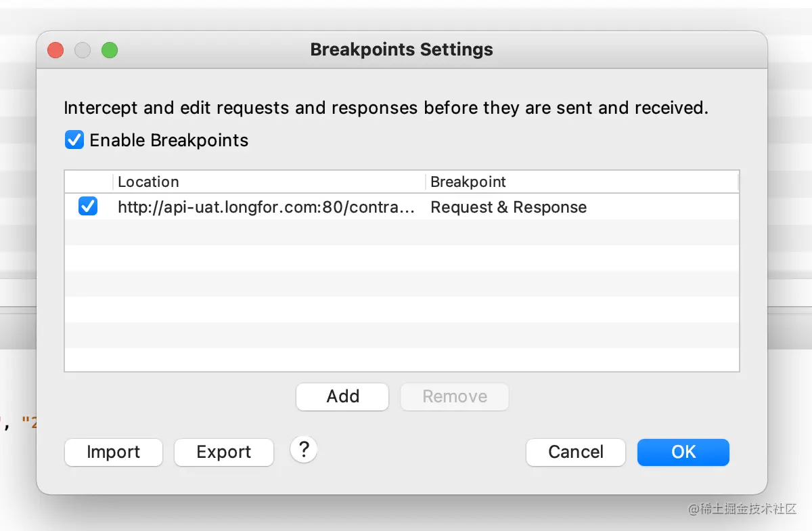Toggle the Enable Breakpoints checkbox
Image resolution: width=812 pixels, height=531 pixels.
coord(74,140)
